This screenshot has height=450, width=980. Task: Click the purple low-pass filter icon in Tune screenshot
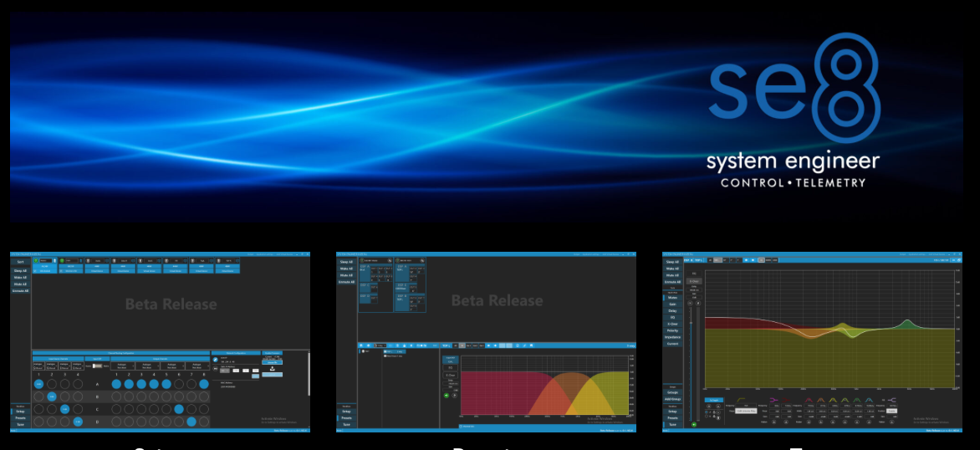892,400
